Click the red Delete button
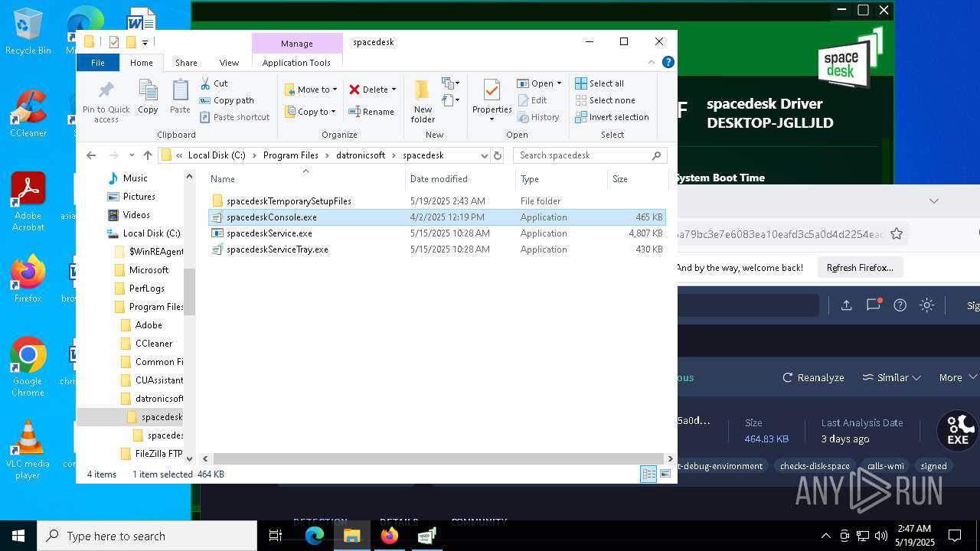 (368, 90)
